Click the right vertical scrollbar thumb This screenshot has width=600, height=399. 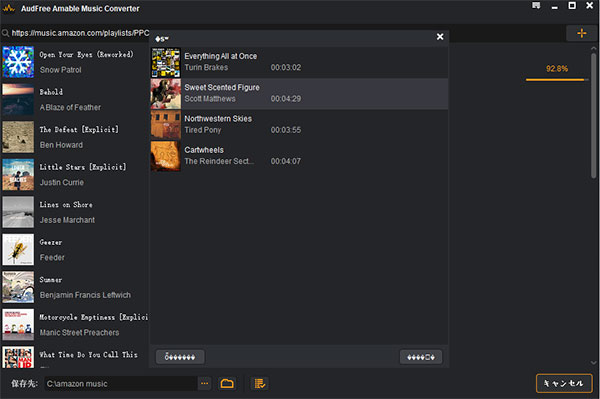pyautogui.click(x=593, y=115)
